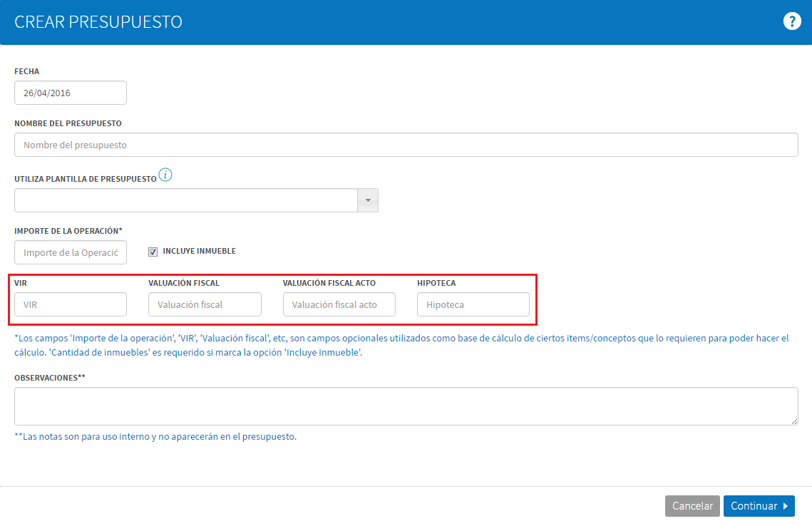
Task: Click the INCLUYE INMUEBLE label text
Action: click(x=200, y=251)
